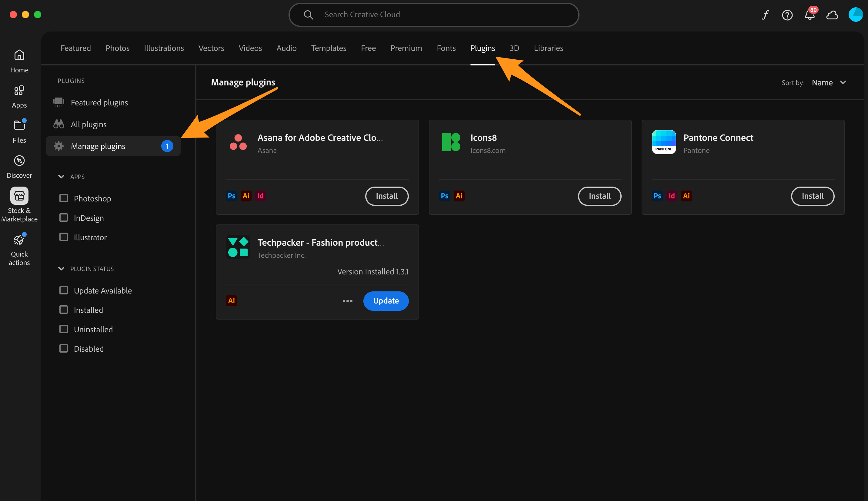Open Asana for Adobe Creative Cloud title
Image resolution: width=868 pixels, height=501 pixels.
[x=320, y=138]
